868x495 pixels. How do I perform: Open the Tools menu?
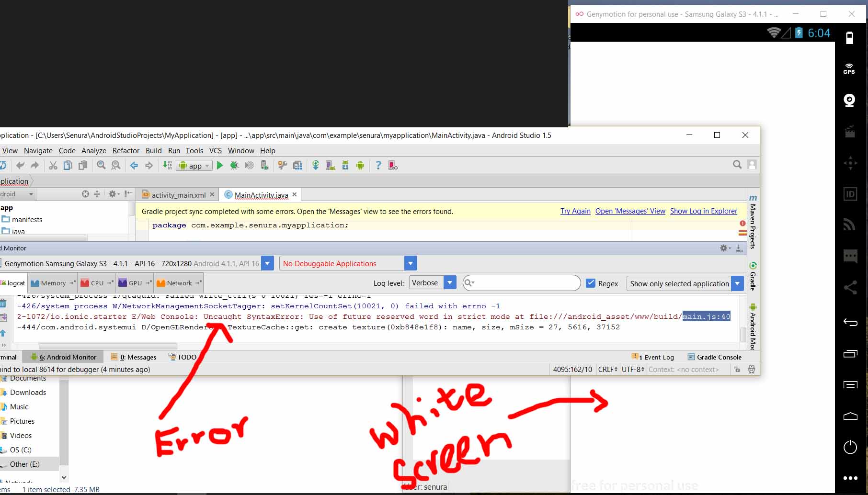pyautogui.click(x=194, y=151)
